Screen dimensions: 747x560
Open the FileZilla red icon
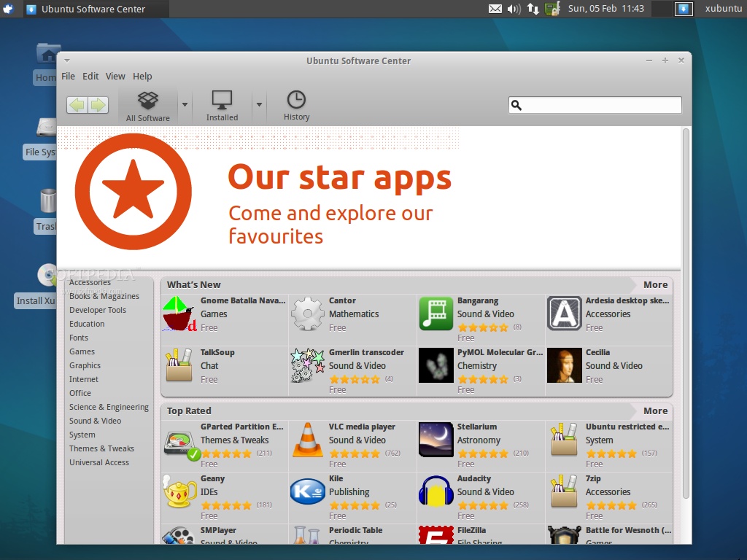436,535
